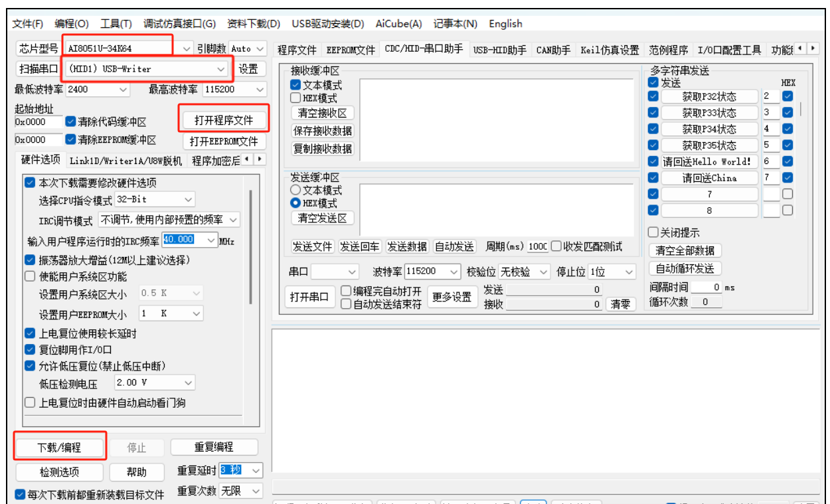Switch to the USB-HID助手 tab
Screen dimensions: 830x504
(499, 50)
